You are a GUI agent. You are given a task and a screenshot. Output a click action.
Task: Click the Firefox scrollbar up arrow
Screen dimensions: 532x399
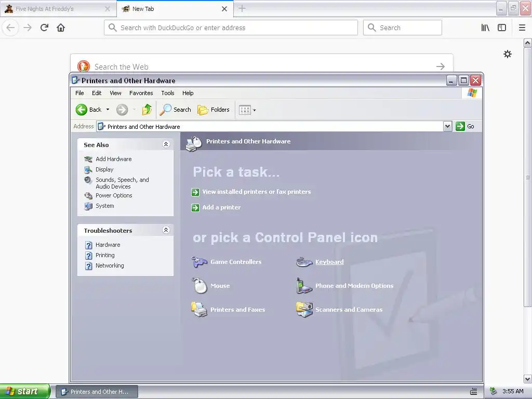click(528, 43)
